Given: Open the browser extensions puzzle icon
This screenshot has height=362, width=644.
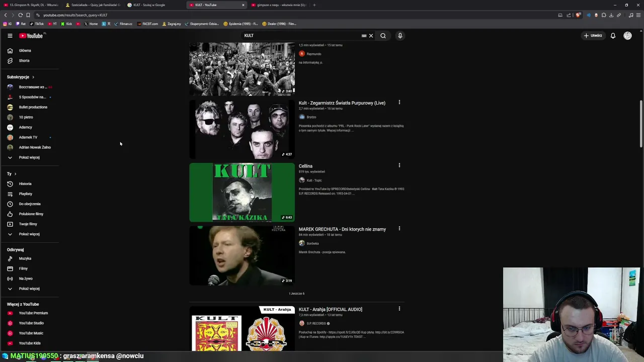Looking at the screenshot, I should [604, 15].
